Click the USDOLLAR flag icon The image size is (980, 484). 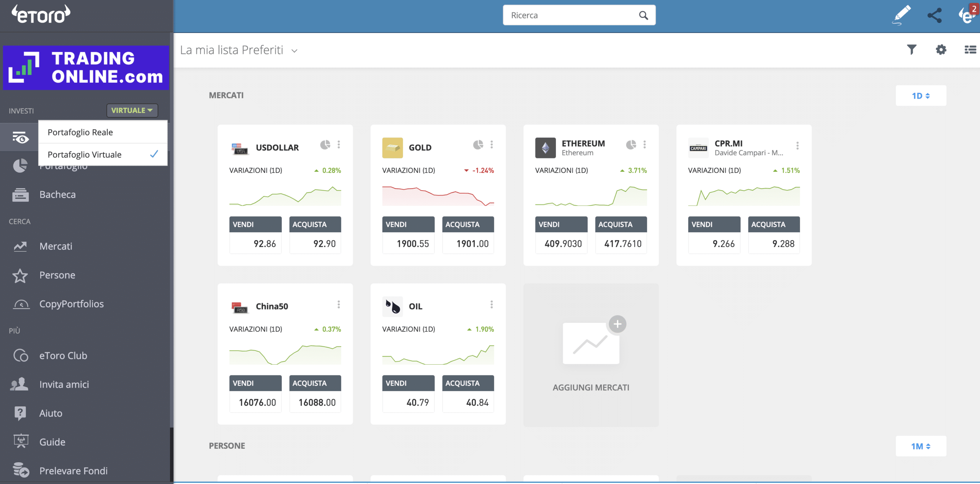(x=240, y=148)
